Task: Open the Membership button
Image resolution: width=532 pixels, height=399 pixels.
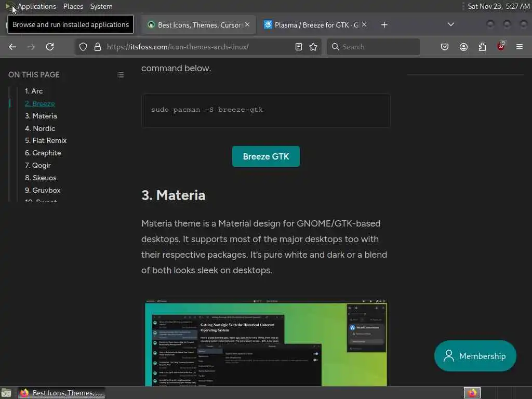Action: pyautogui.click(x=475, y=356)
